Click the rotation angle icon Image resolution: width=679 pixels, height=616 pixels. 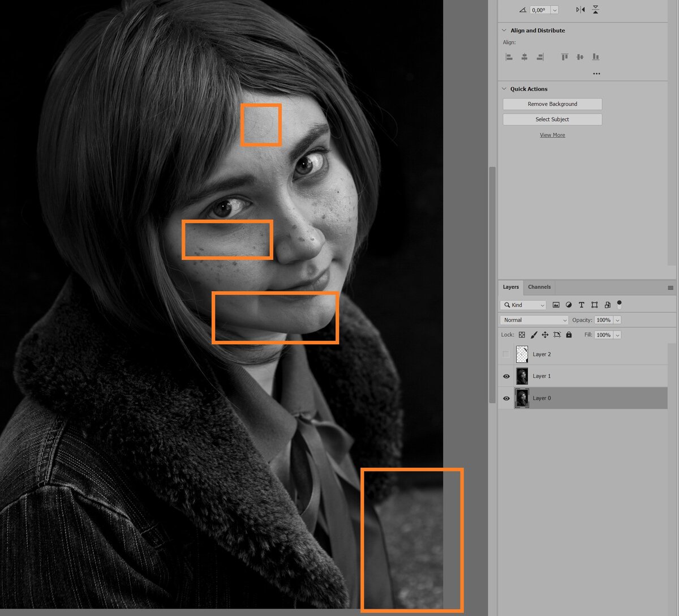pyautogui.click(x=522, y=10)
